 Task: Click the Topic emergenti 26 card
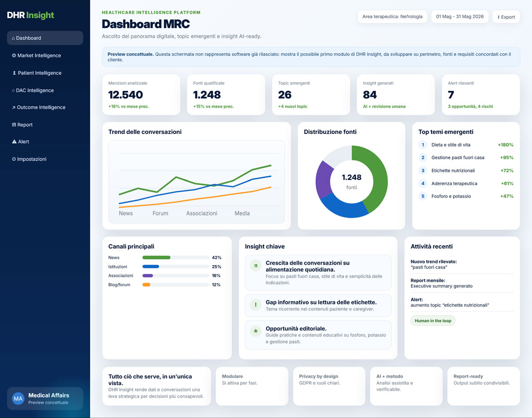311,95
